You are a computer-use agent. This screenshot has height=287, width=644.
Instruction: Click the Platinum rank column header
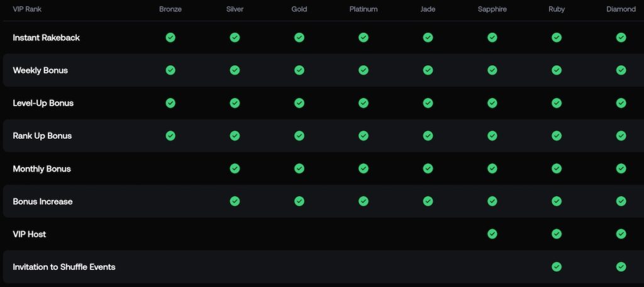[x=364, y=9]
